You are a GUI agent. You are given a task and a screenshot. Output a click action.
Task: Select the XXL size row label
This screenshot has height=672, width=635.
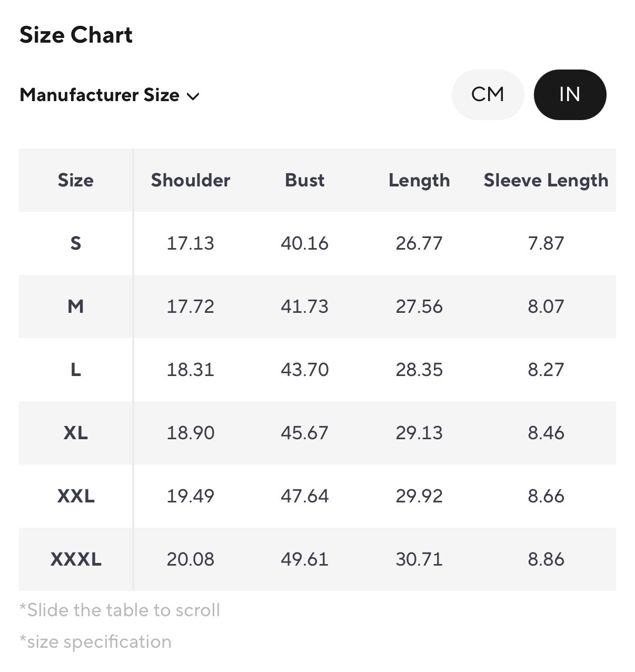pos(76,496)
